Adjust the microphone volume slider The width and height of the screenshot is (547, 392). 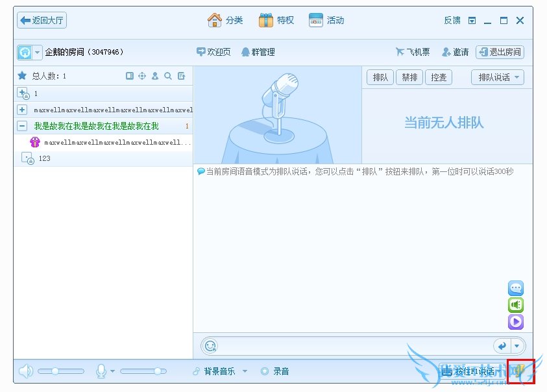click(x=143, y=371)
